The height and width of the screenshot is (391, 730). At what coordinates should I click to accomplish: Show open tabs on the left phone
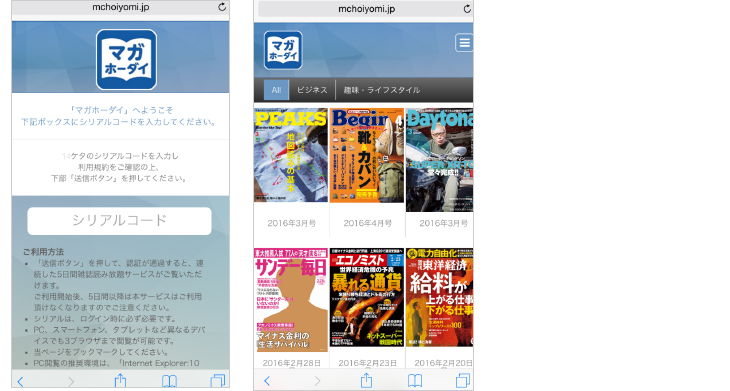click(217, 380)
